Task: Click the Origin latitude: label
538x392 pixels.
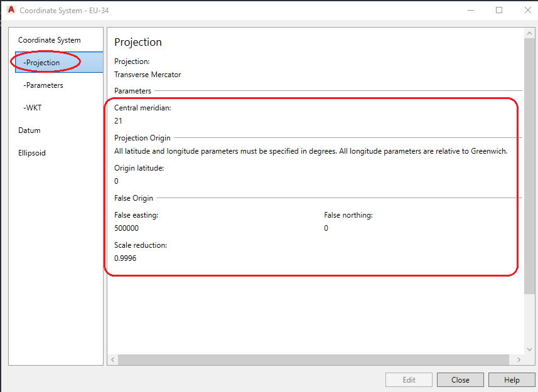Action: (139, 168)
